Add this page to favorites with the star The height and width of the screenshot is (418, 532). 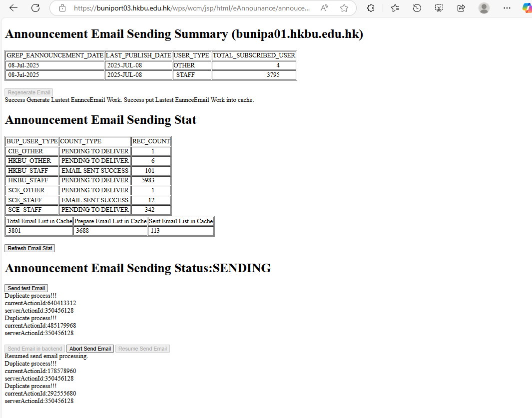[344, 8]
